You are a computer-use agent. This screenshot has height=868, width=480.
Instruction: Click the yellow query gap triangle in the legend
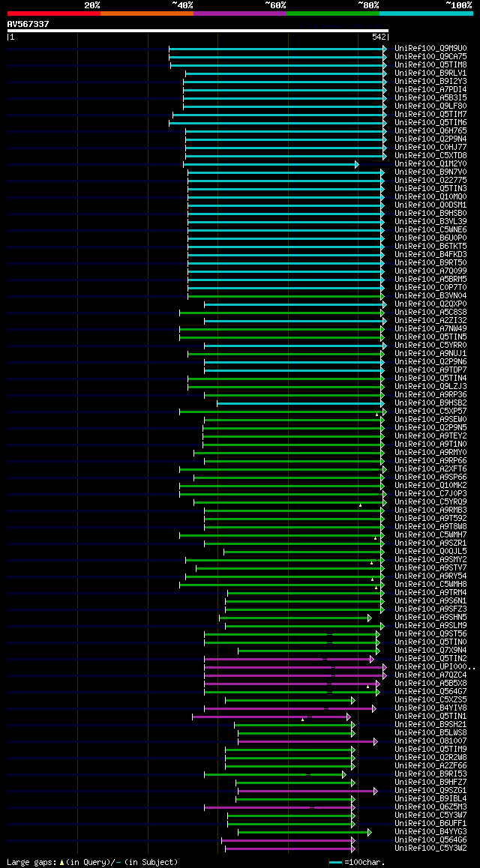point(61,862)
